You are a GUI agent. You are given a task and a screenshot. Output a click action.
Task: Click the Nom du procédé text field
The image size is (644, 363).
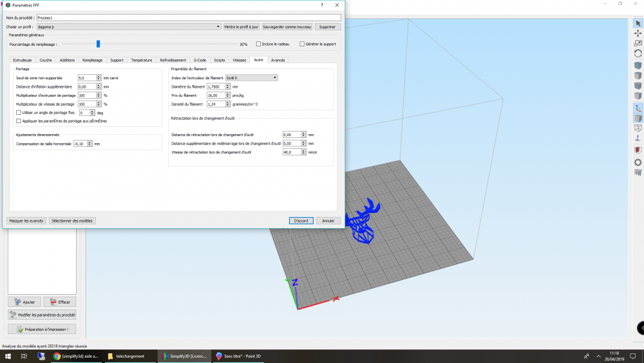point(189,17)
